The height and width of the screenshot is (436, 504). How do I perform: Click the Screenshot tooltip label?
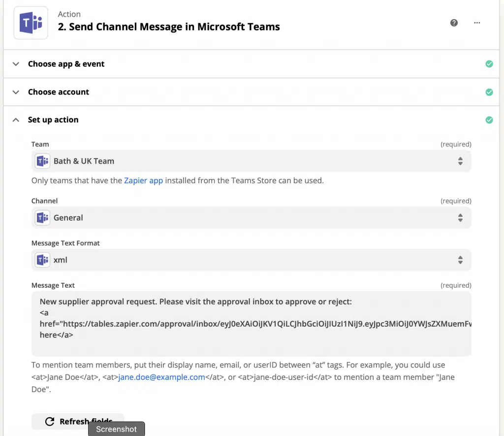click(x=116, y=429)
